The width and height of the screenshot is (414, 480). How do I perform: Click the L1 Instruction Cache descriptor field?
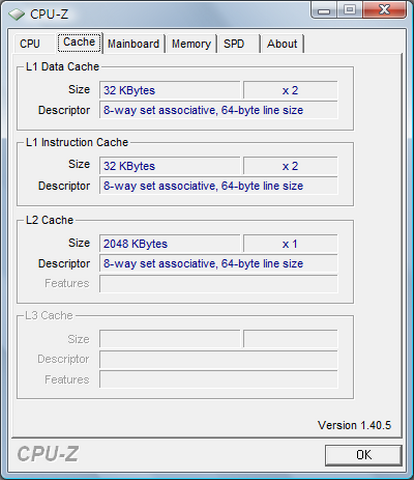click(x=218, y=186)
